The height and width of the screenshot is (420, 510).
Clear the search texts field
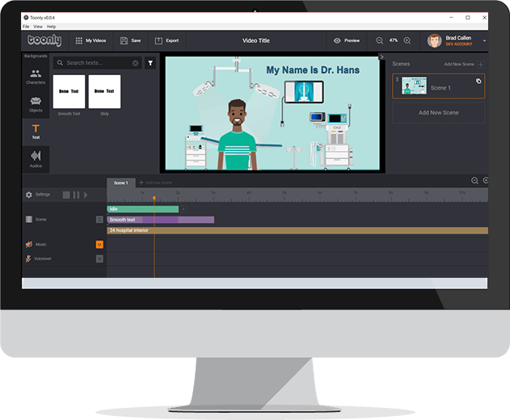135,63
